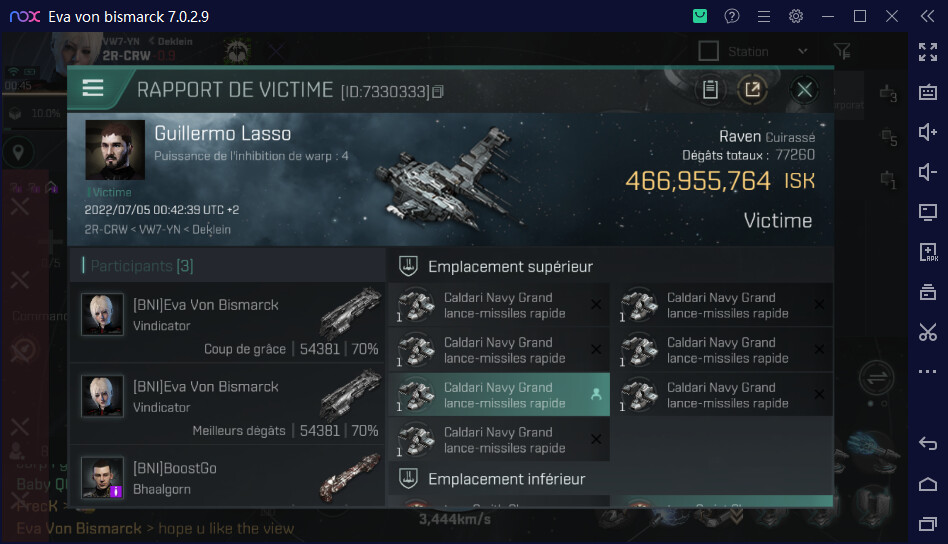
Task: Click the Nox scissors screenshot tool
Action: (927, 332)
